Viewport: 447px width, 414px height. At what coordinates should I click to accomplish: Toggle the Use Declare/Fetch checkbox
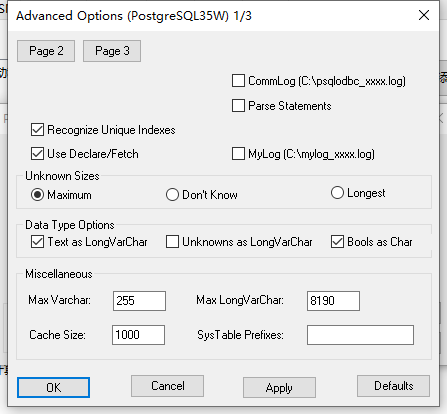point(37,154)
